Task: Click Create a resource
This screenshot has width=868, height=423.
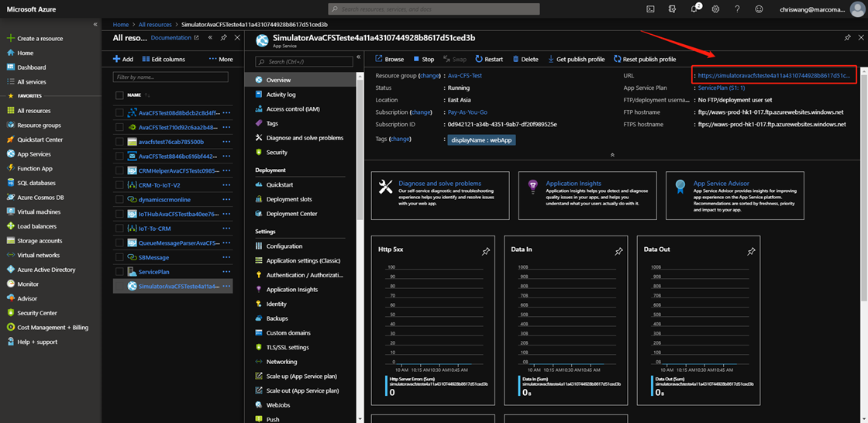Action: (x=34, y=38)
